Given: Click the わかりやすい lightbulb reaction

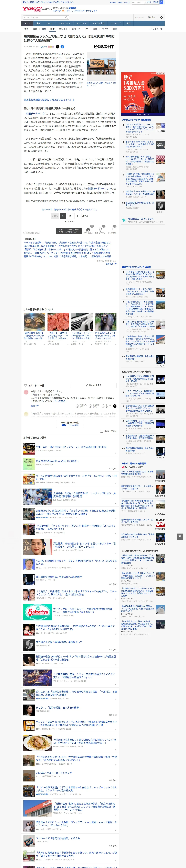Looking at the screenshot, I should pyautogui.click(x=100, y=230).
